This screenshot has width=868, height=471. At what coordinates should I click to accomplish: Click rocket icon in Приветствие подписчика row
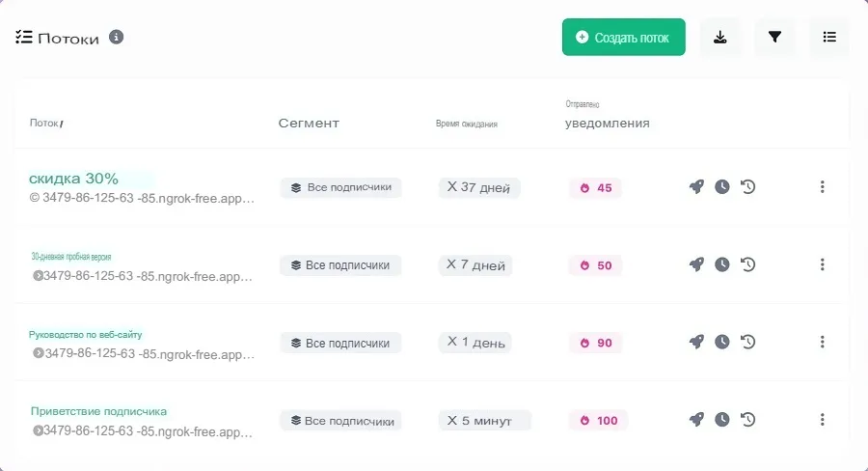pyautogui.click(x=696, y=420)
